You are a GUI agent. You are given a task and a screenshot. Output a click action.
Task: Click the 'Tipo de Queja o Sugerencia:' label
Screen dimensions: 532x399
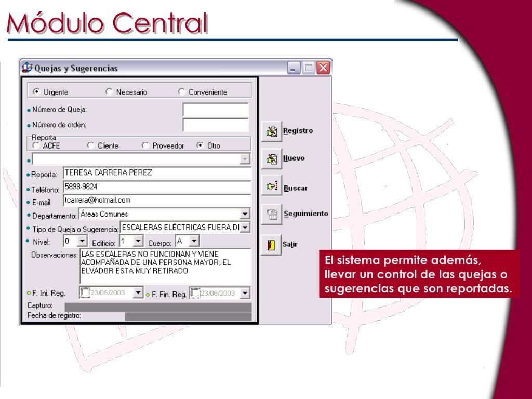pyautogui.click(x=75, y=229)
